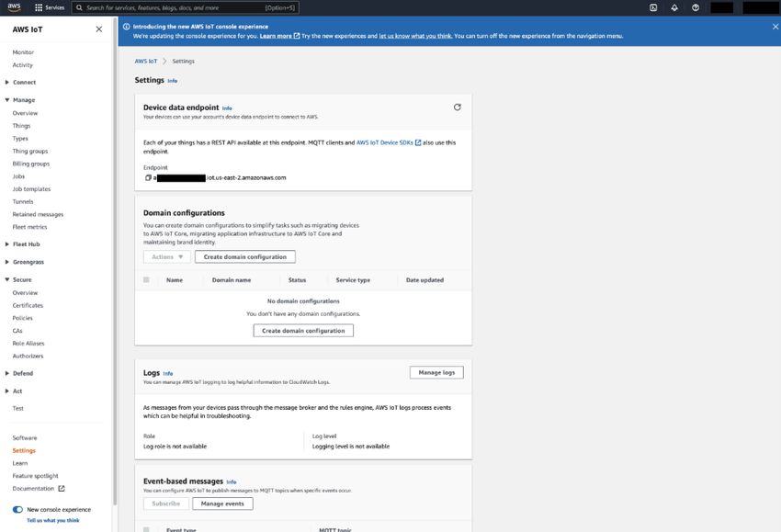Screen dimensions: 781x532
Task: Open Info link next to Logs heading
Action: (x=168, y=374)
